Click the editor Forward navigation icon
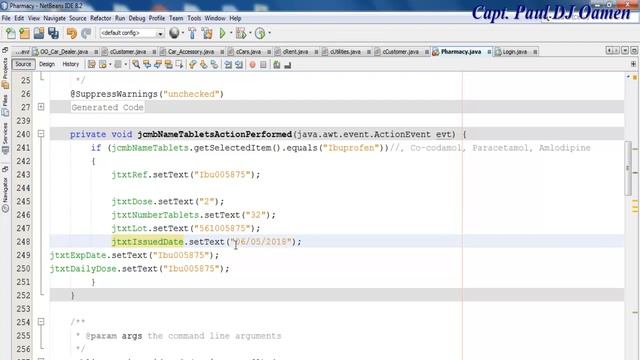This screenshot has height=360, width=640. click(x=118, y=64)
